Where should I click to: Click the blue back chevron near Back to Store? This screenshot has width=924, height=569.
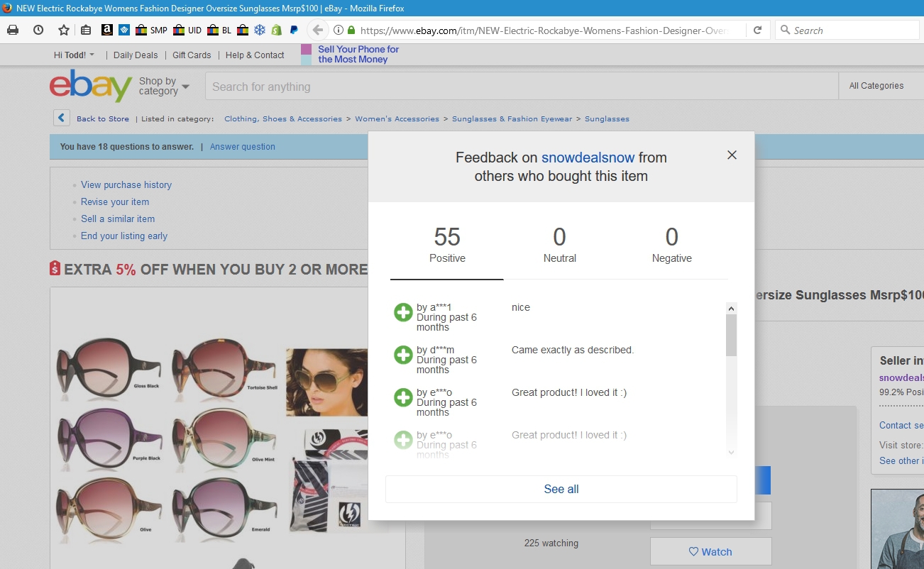pos(62,118)
